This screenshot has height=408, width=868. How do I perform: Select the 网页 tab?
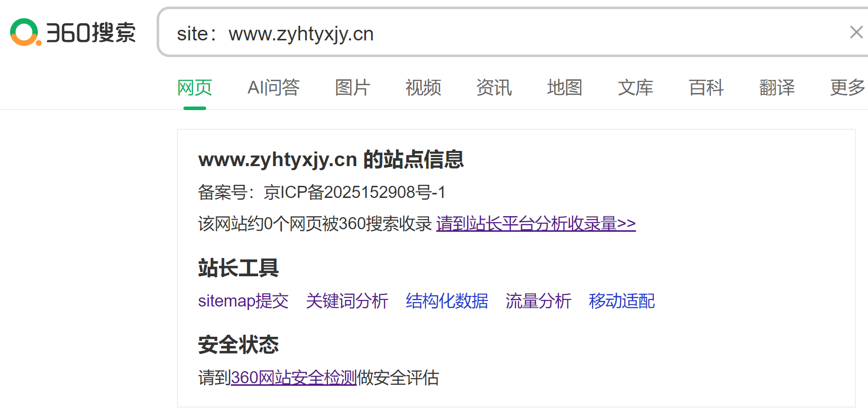[195, 88]
